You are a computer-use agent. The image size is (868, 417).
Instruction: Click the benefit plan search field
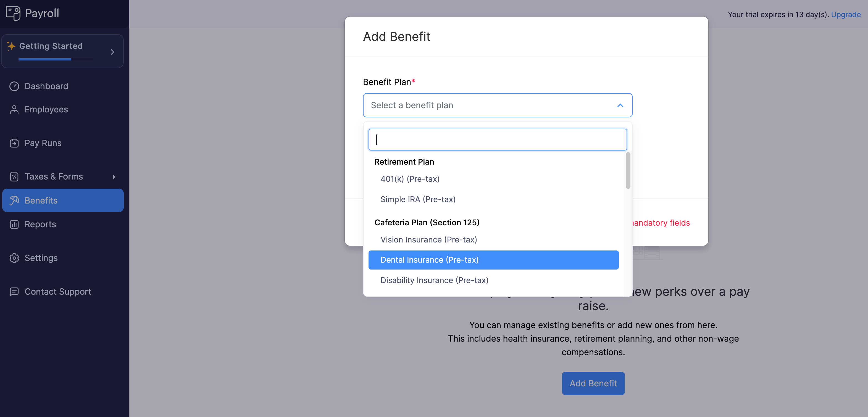tap(497, 139)
